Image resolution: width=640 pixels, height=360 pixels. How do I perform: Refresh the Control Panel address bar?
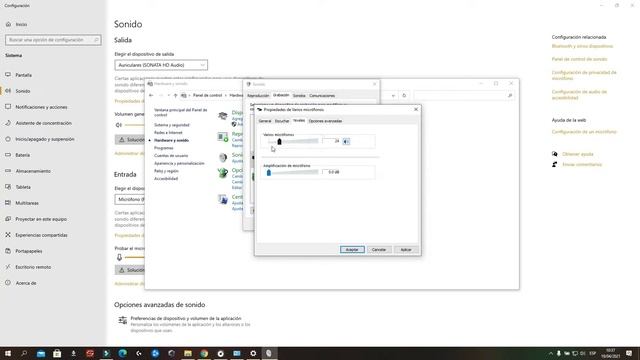pos(404,96)
